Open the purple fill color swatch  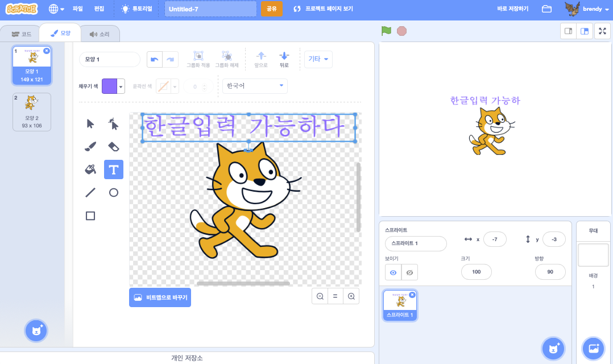[x=113, y=86]
